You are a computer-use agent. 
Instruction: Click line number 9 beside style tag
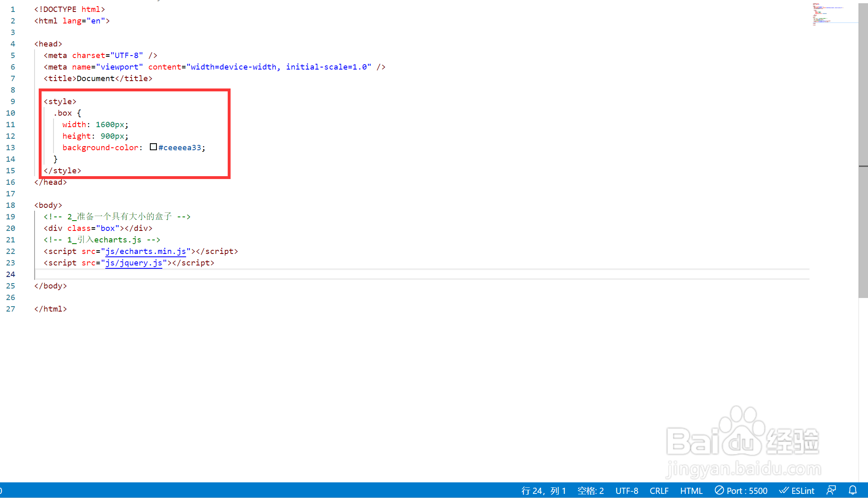pyautogui.click(x=13, y=101)
